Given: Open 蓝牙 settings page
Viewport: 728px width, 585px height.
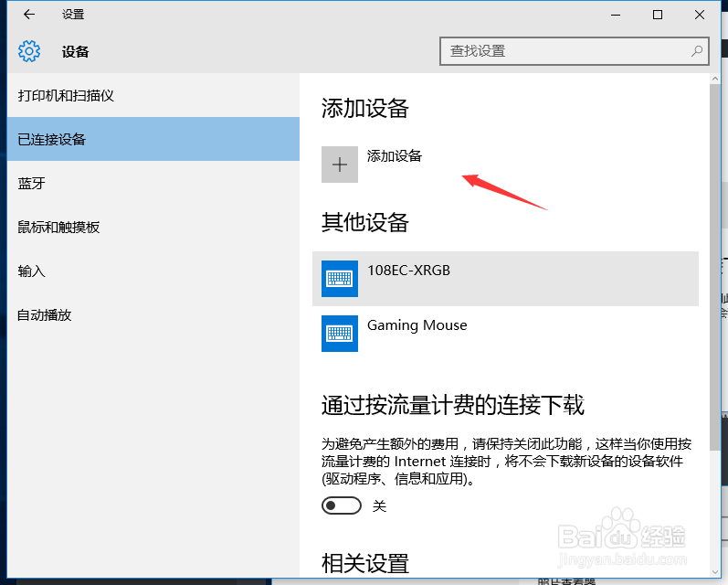Looking at the screenshot, I should 153,183.
